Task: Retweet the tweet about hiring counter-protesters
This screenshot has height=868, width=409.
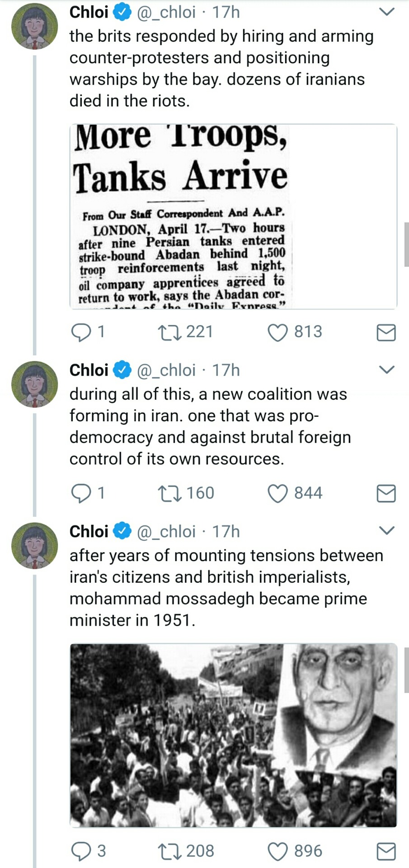Action: coord(170,332)
